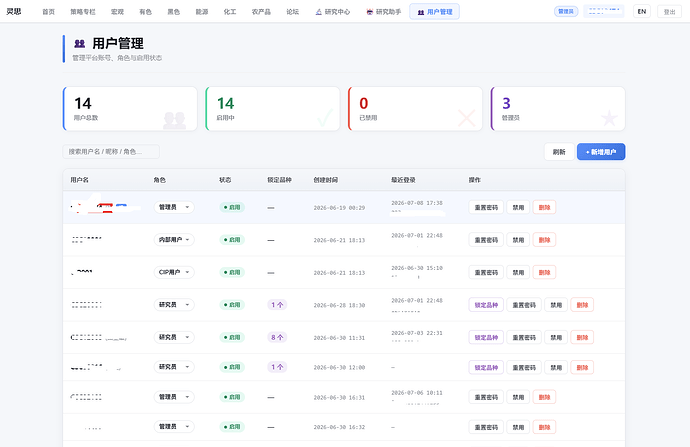Click 锁定品种 in the 2026-06-30 11:31 row
This screenshot has height=447, width=690.
pyautogui.click(x=486, y=337)
